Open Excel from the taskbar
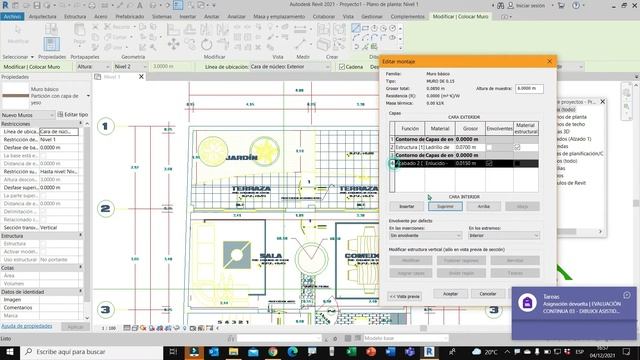 pyautogui.click(x=351, y=352)
